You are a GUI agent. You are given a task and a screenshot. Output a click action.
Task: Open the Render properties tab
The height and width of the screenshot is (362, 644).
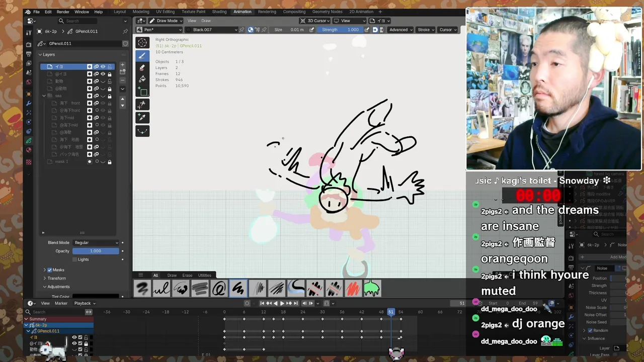29,45
